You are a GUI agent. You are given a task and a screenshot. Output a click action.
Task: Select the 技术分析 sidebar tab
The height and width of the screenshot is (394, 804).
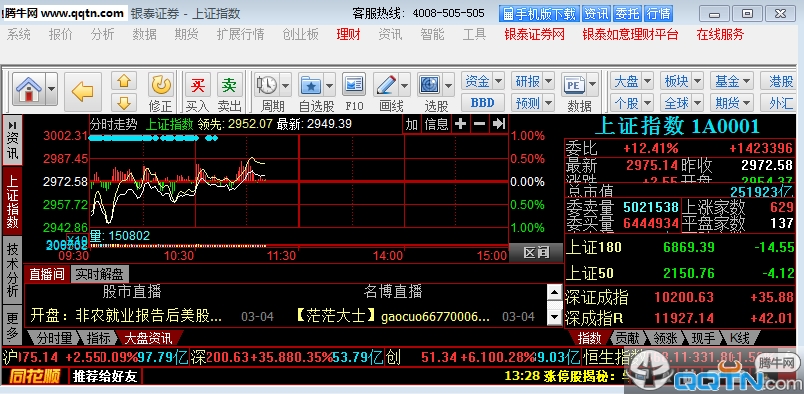tap(12, 270)
